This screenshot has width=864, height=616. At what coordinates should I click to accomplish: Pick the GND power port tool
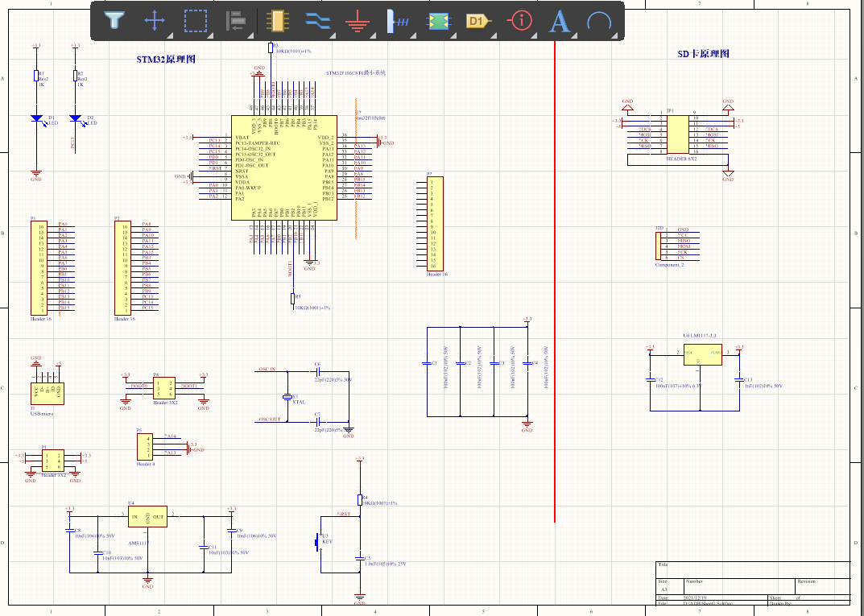[x=358, y=22]
